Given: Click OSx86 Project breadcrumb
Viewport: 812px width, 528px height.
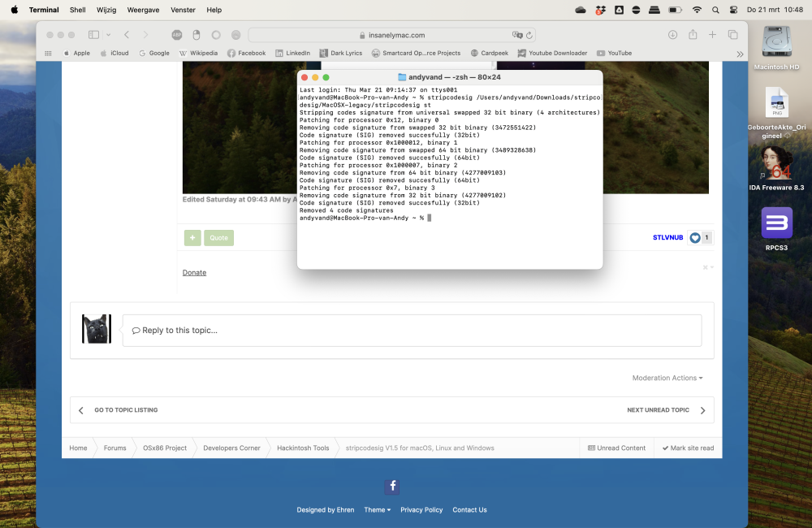Looking at the screenshot, I should pyautogui.click(x=165, y=448).
